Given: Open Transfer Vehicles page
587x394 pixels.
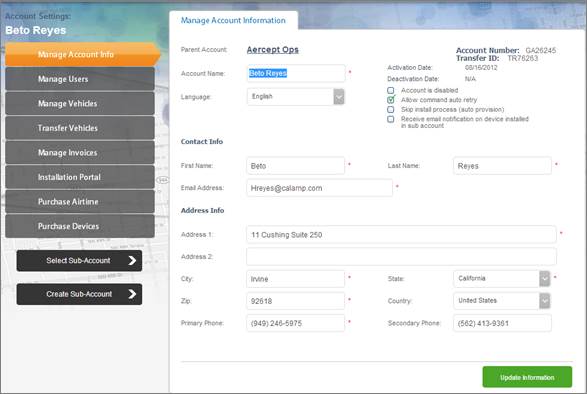Looking at the screenshot, I should click(x=80, y=128).
